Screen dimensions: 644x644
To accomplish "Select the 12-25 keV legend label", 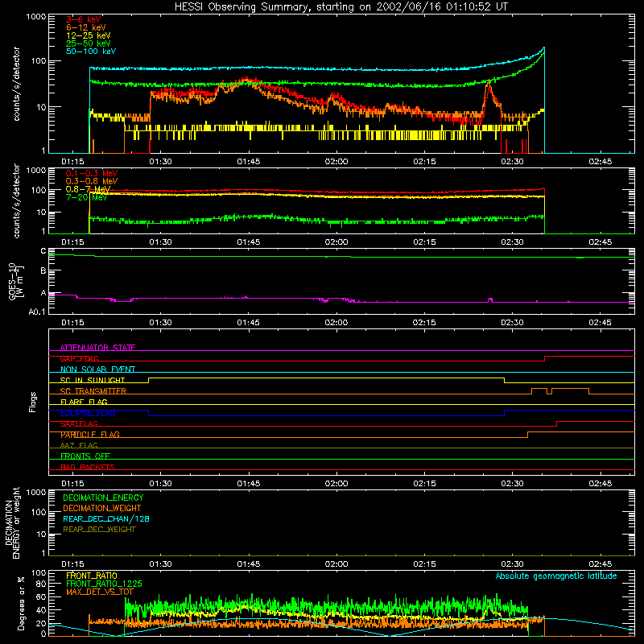I will [x=89, y=35].
